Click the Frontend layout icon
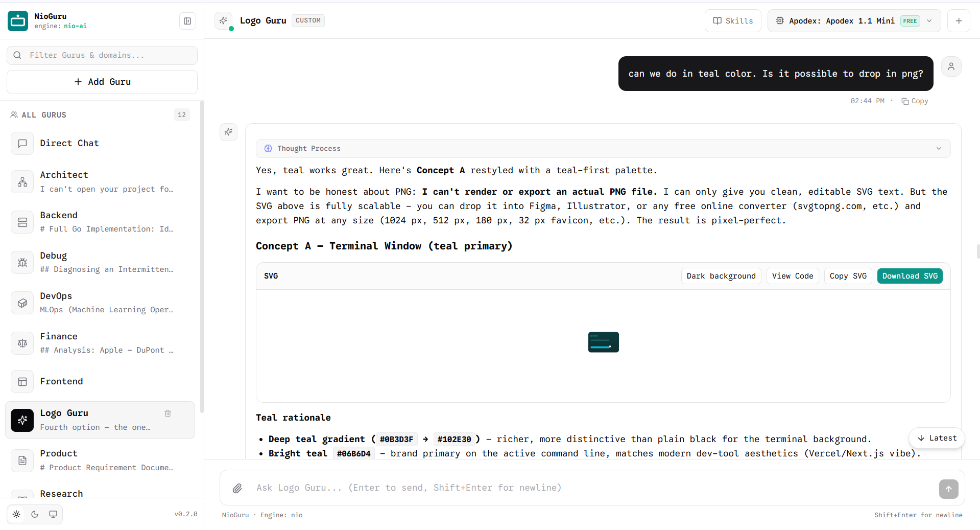This screenshot has height=530, width=980. (22, 382)
